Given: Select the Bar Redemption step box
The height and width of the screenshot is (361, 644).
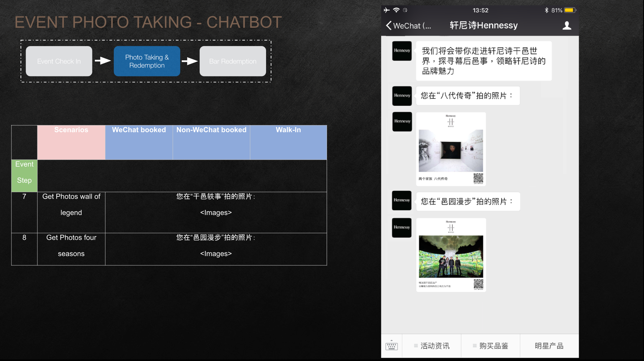Looking at the screenshot, I should coord(233,61).
